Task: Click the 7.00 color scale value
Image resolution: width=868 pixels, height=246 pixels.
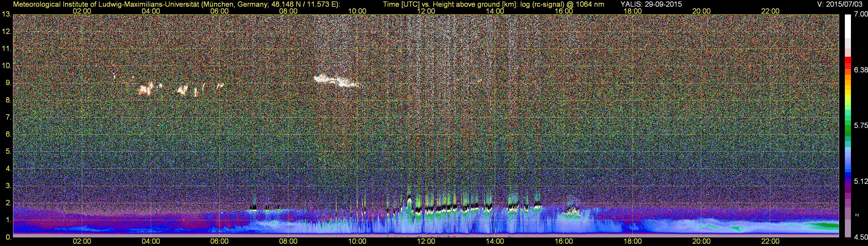Action: pyautogui.click(x=861, y=14)
